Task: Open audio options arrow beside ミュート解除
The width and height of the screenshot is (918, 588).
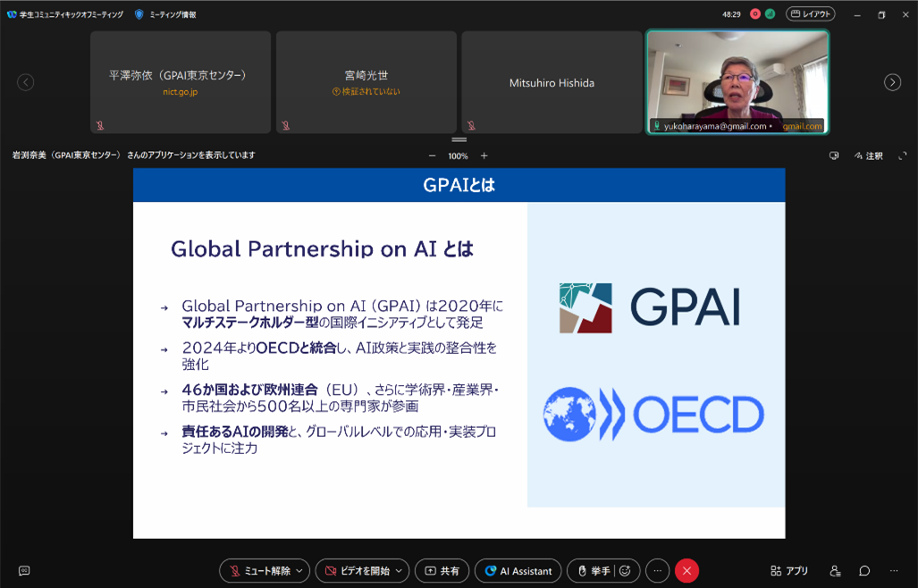Action: click(x=300, y=570)
